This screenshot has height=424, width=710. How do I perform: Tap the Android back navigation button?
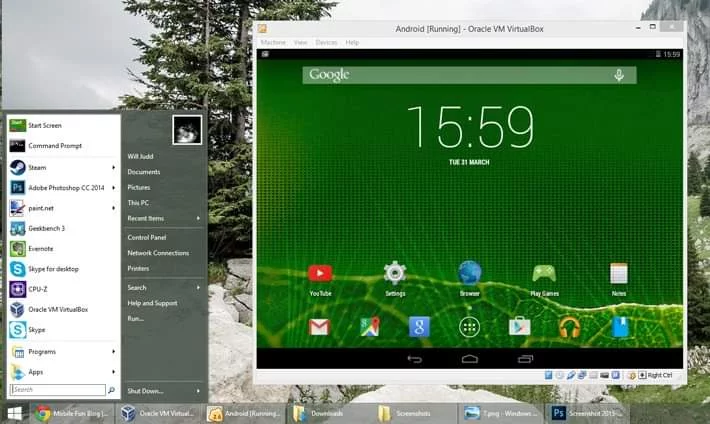pyautogui.click(x=414, y=358)
